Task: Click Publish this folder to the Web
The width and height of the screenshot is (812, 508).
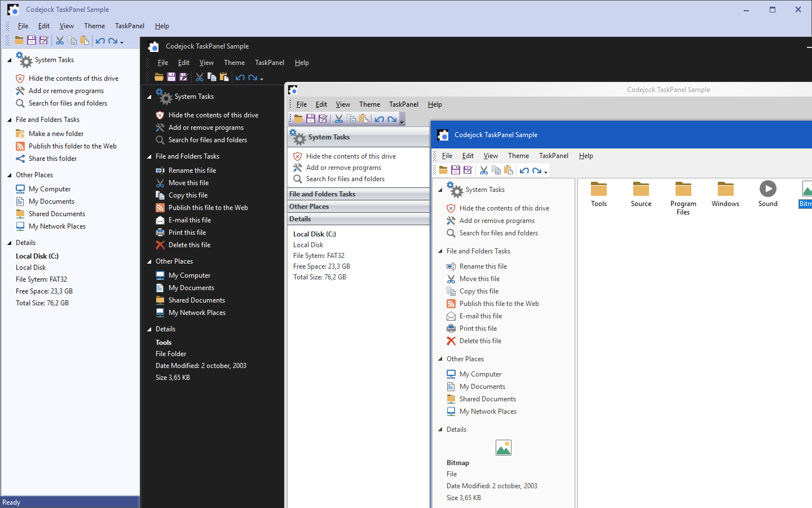Action: point(73,146)
